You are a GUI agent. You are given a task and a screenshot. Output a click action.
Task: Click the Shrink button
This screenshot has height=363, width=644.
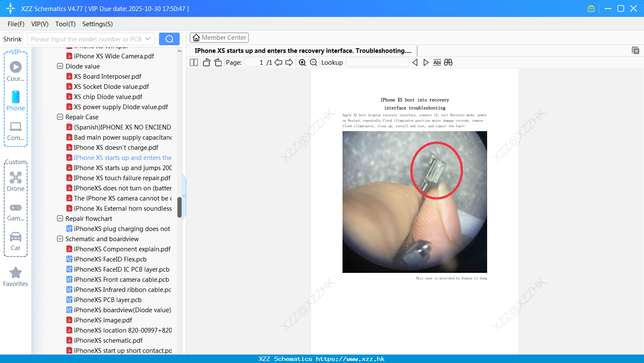[x=13, y=39]
